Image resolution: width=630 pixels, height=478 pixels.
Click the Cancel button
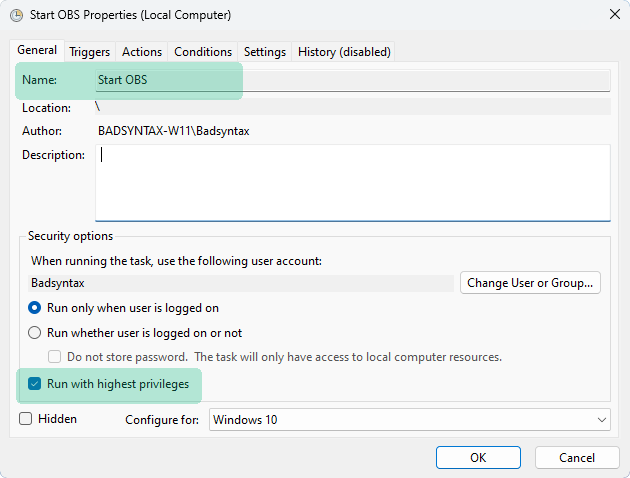(x=577, y=458)
